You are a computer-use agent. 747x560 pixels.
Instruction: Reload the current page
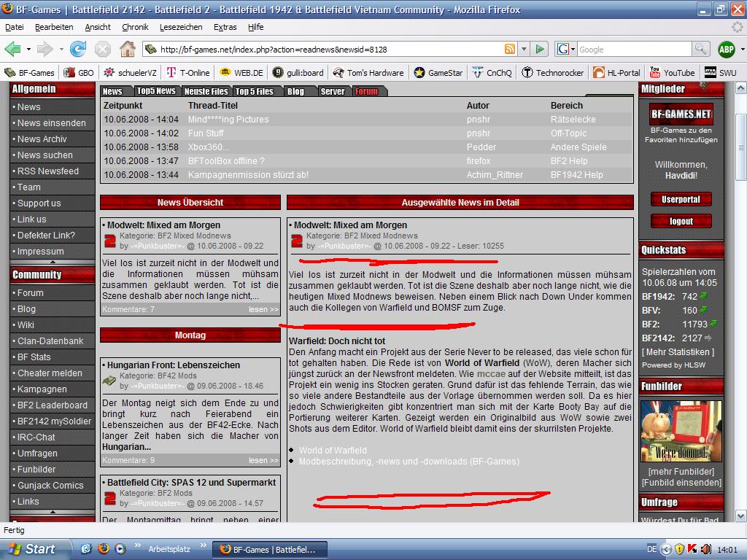77,49
